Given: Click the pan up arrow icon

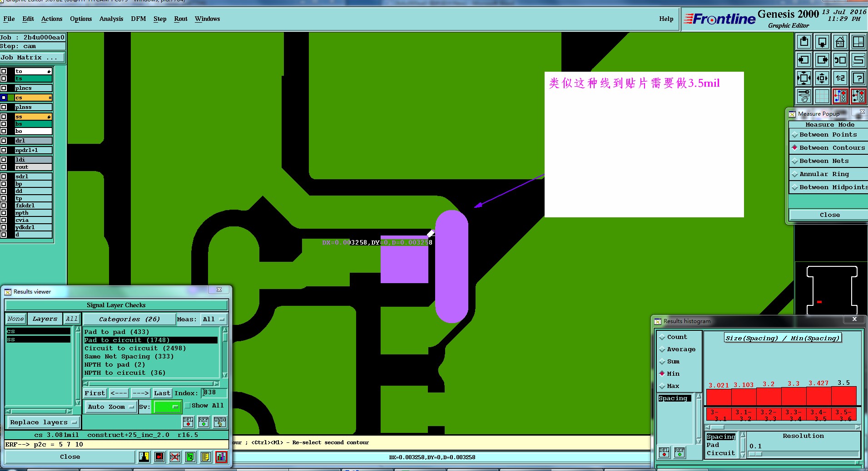Looking at the screenshot, I should 804,42.
